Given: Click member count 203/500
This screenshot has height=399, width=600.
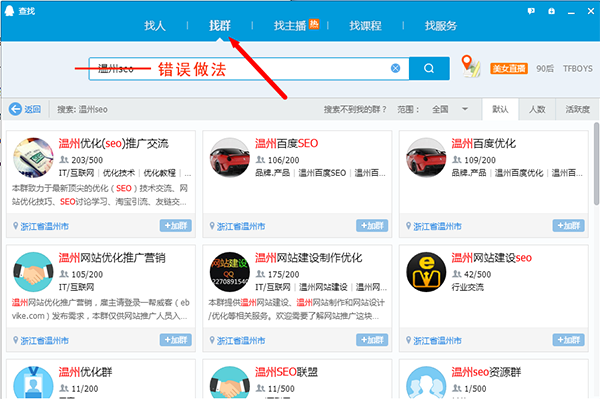Looking at the screenshot, I should tap(87, 160).
